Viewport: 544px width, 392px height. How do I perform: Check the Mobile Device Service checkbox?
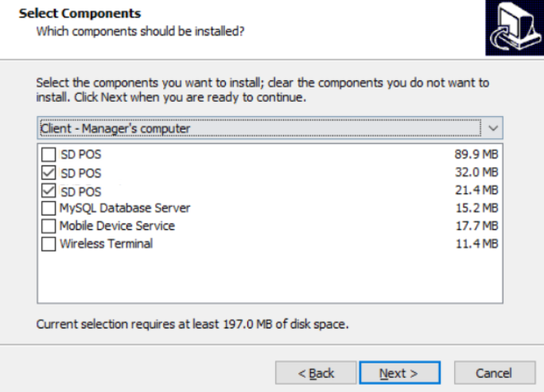tap(49, 226)
